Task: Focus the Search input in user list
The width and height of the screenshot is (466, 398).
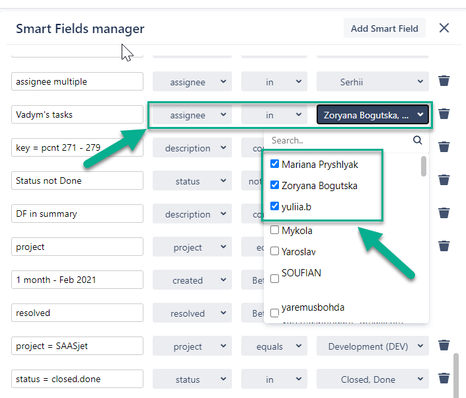Action: [340, 140]
